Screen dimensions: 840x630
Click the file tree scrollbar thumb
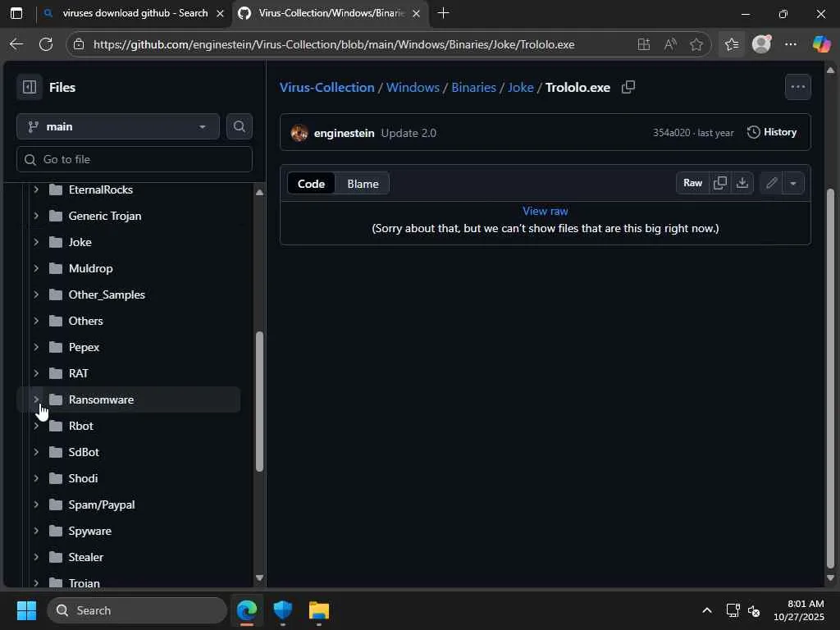click(x=259, y=401)
